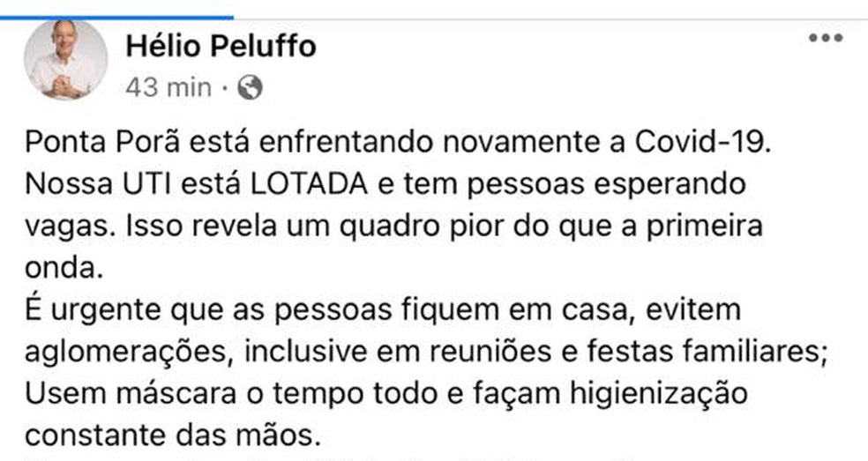Click the blue loading progress bar

tap(116, 18)
